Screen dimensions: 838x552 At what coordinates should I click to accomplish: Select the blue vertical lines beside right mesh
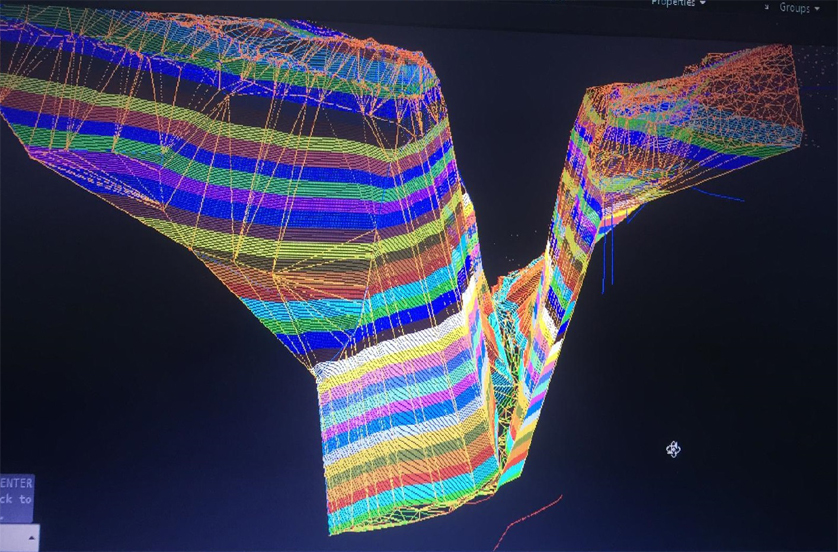pyautogui.click(x=607, y=265)
